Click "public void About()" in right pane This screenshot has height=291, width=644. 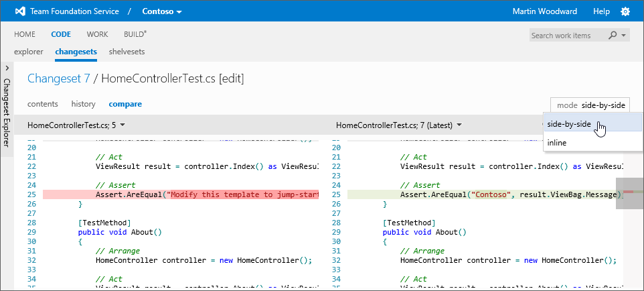424,232
